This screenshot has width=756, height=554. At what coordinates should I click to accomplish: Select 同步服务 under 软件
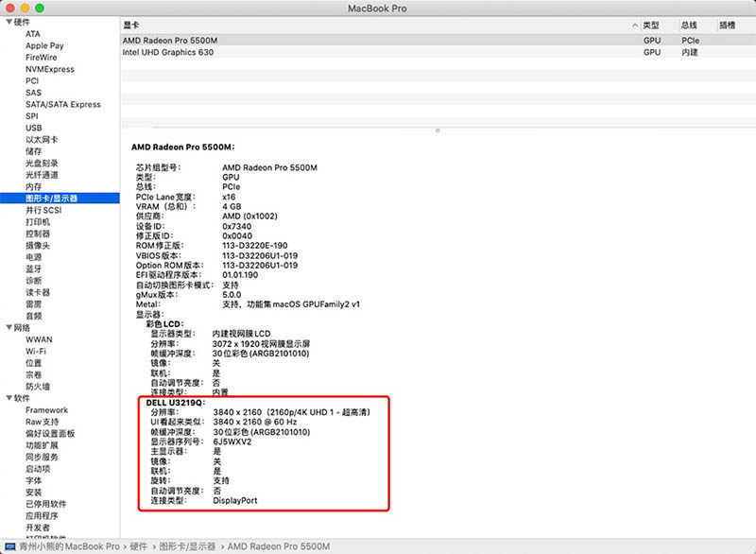click(x=42, y=457)
